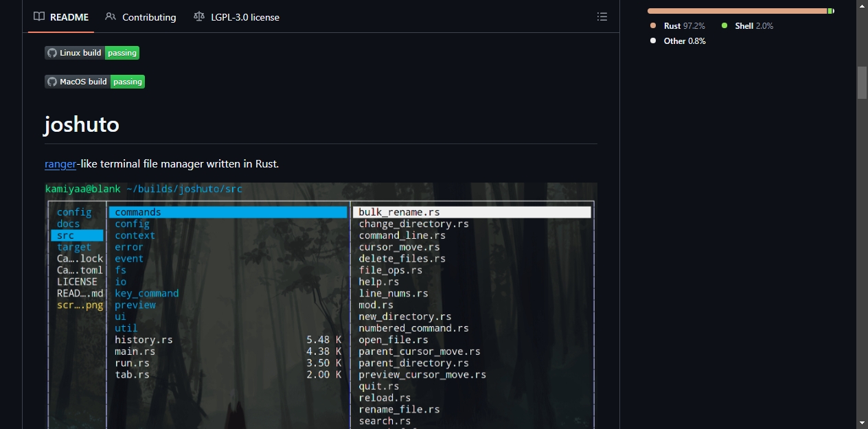Click the MacOS build passing badge
This screenshot has width=868, height=429.
pos(95,82)
